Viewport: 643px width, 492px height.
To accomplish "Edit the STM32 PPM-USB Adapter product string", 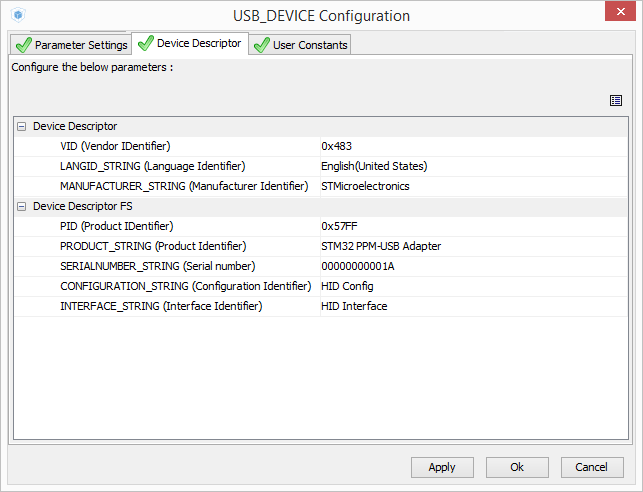I will pyautogui.click(x=470, y=246).
